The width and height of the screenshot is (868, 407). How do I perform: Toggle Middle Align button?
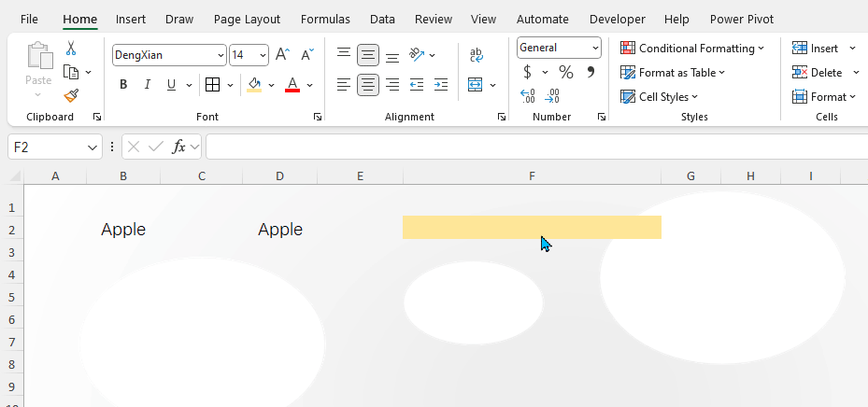pyautogui.click(x=368, y=55)
